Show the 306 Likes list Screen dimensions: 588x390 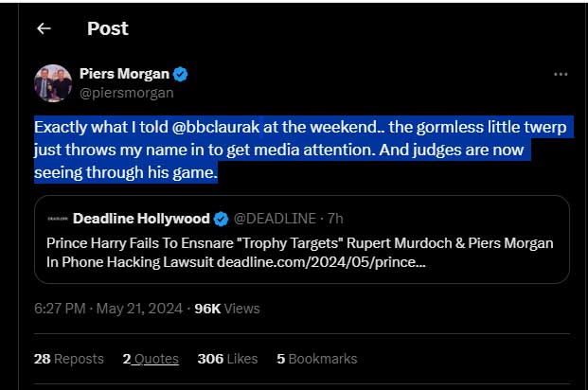coord(227,359)
